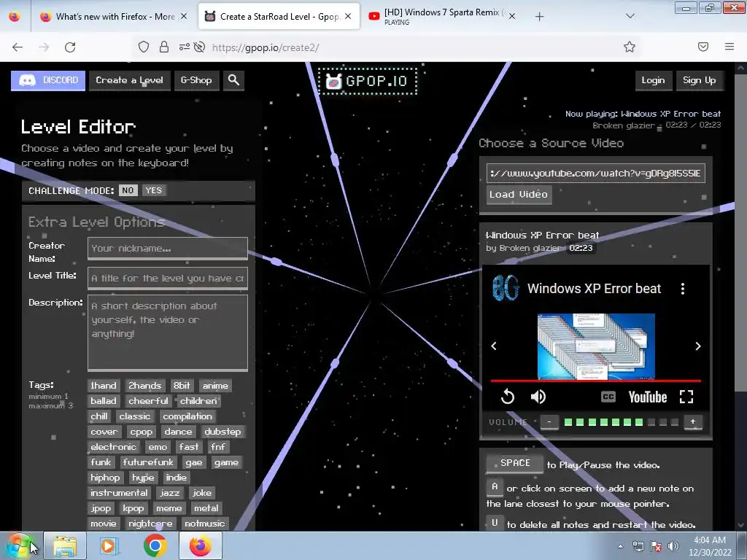Select the Create a StarRoad Level tab
The width and height of the screenshot is (747, 560).
click(279, 17)
